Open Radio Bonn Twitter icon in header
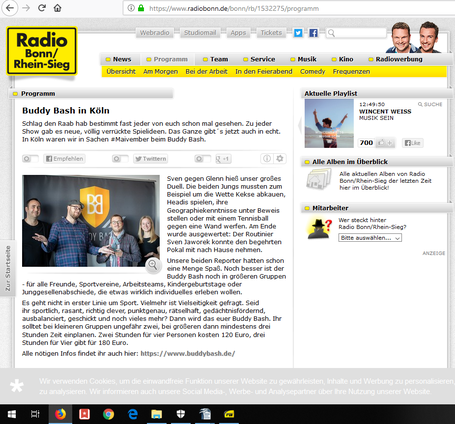Screen dimensions: 455x424 (x=298, y=33)
